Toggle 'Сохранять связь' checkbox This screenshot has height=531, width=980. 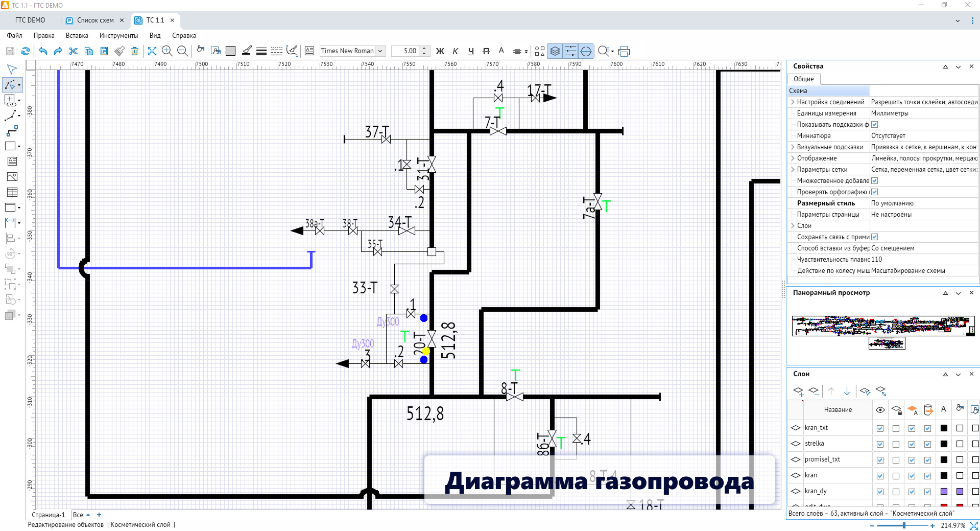pyautogui.click(x=874, y=237)
